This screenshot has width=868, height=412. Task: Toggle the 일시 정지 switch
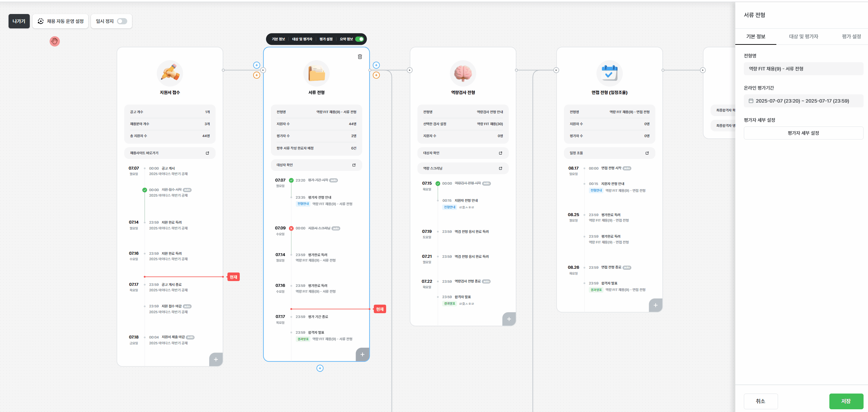(x=122, y=21)
